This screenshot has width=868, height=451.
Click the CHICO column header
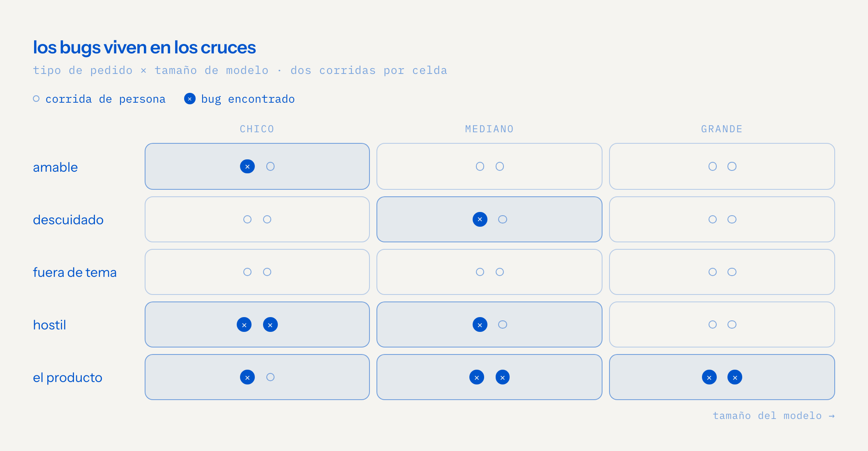(x=257, y=129)
